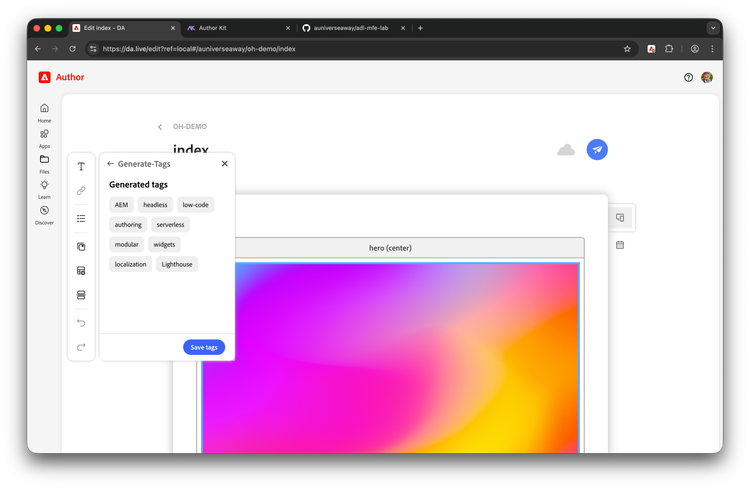
Task: Open the list options tool
Action: tap(81, 218)
